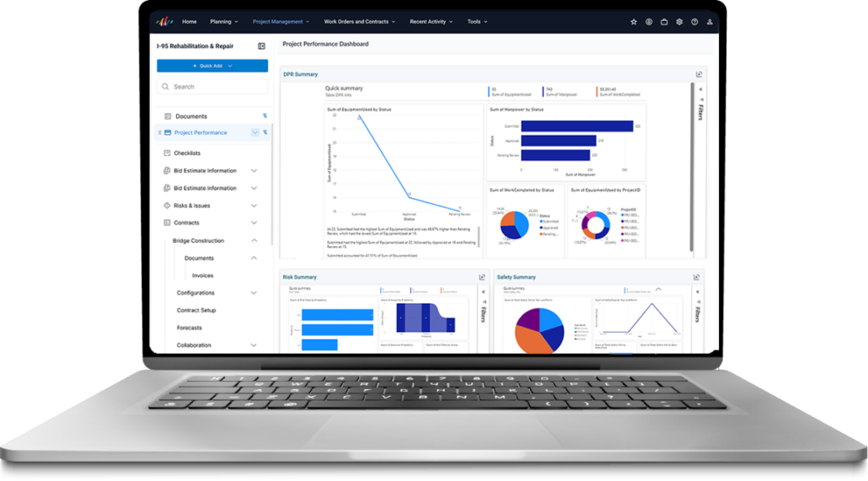Open the Checklists page
This screenshot has height=481, width=868.
187,153
